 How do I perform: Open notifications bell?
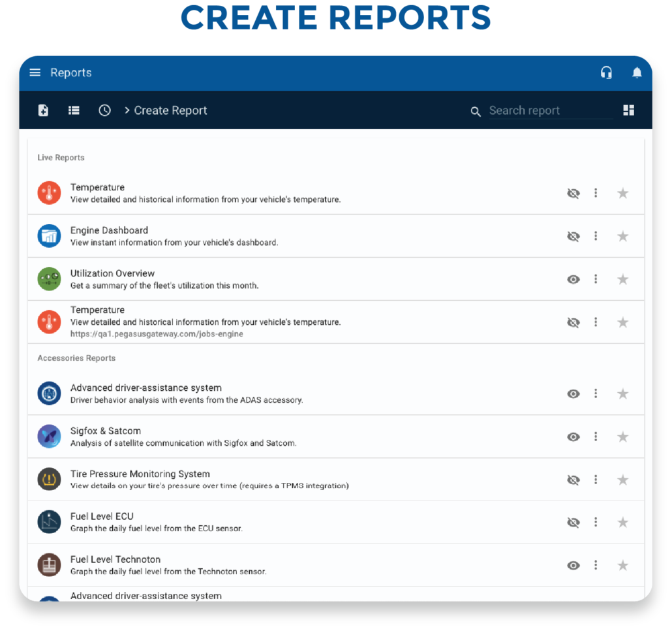(637, 73)
